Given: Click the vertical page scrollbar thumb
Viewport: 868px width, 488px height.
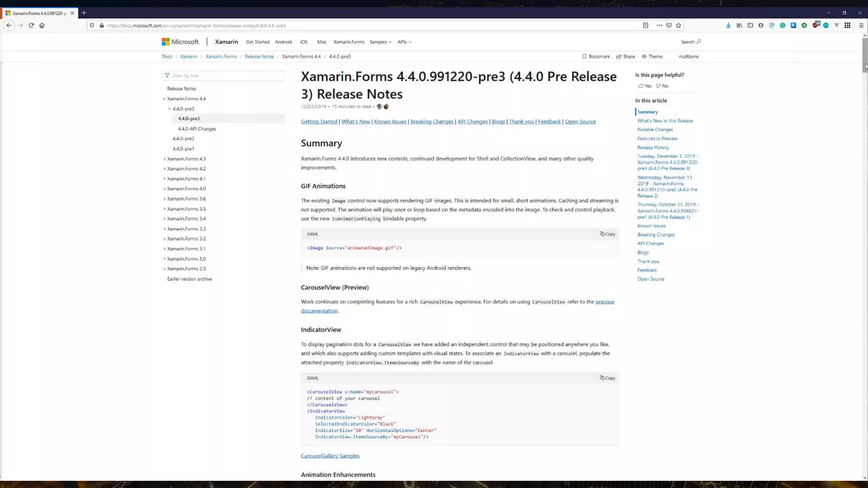Looking at the screenshot, I should point(865,55).
